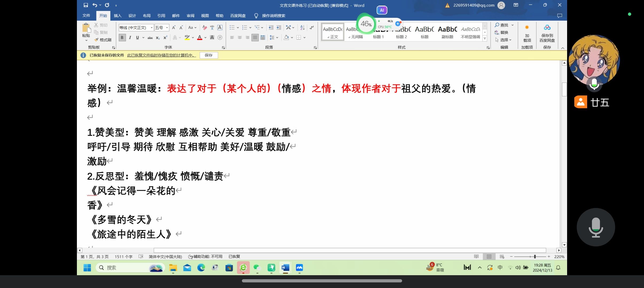The width and height of the screenshot is (644, 288).
Task: Click the Save disk icon in title bar
Action: tap(86, 5)
